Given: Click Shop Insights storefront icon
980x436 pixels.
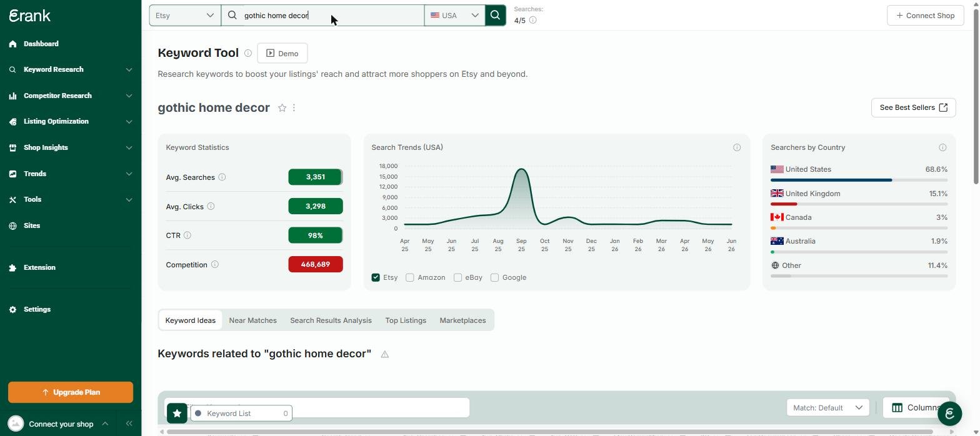Looking at the screenshot, I should point(12,147).
